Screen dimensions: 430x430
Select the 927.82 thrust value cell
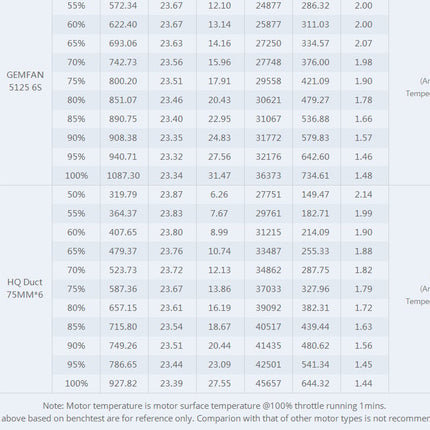(123, 384)
